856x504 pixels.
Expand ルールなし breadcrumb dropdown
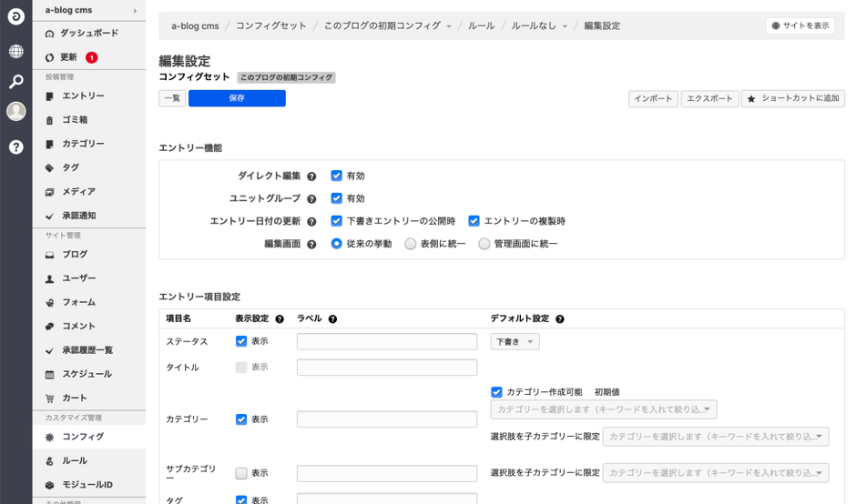click(565, 26)
